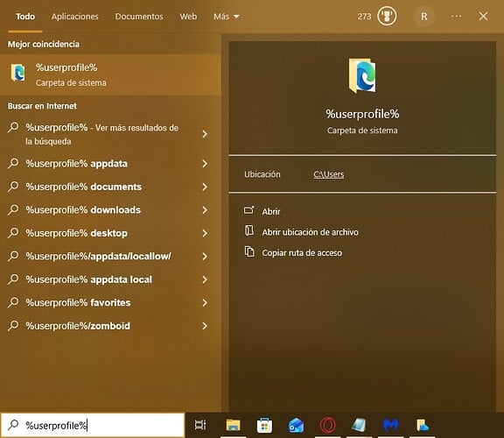Expand the '%userprofile% downloads' suggestion arrow
The width and height of the screenshot is (504, 438).
point(205,210)
